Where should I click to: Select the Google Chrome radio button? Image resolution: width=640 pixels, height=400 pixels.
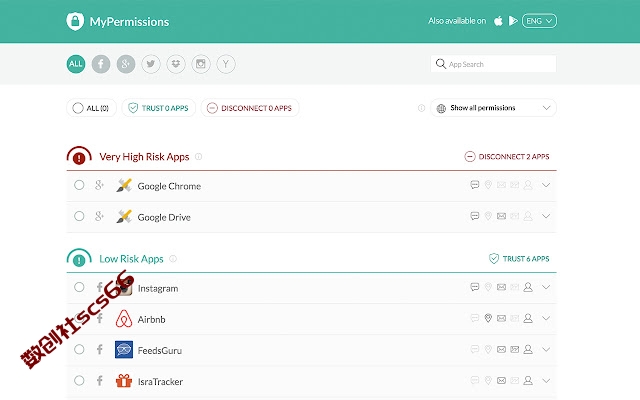pos(79,185)
